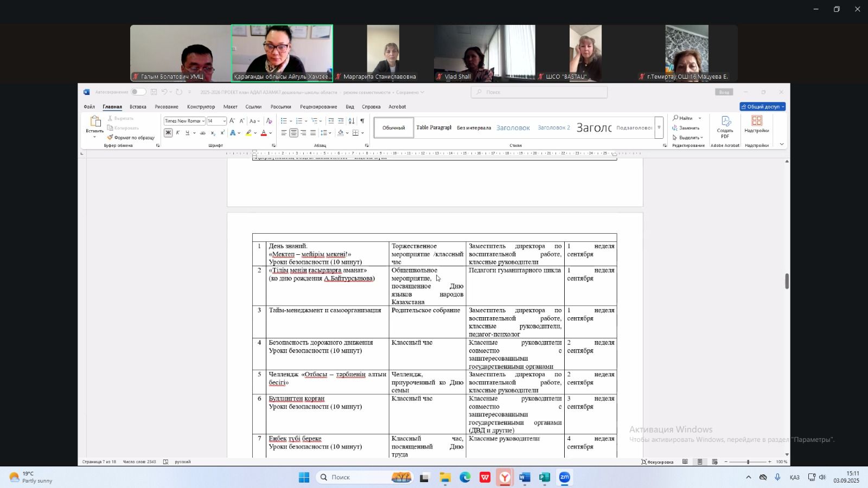Expand the styles gallery
This screenshot has height=488, width=868.
coord(659,128)
